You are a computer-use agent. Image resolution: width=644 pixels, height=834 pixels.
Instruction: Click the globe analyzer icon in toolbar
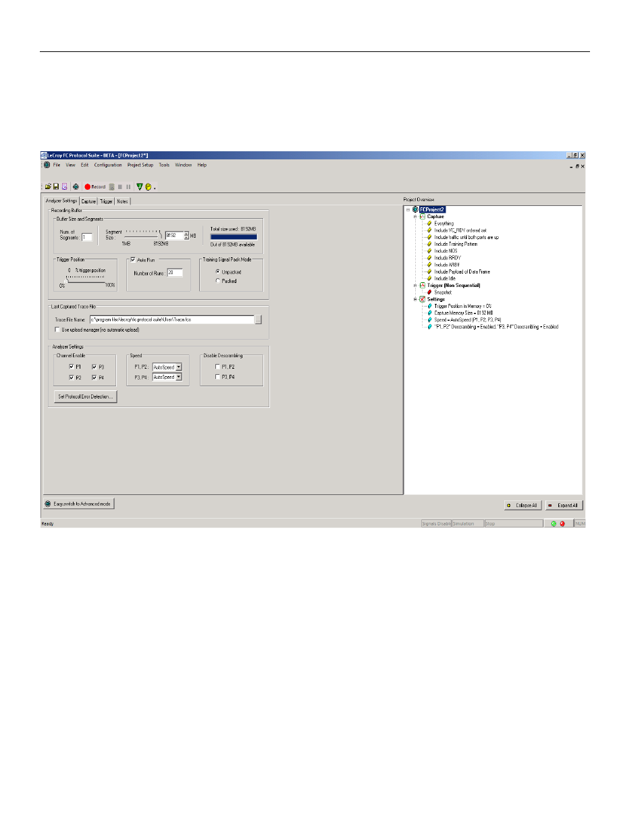[x=76, y=187]
